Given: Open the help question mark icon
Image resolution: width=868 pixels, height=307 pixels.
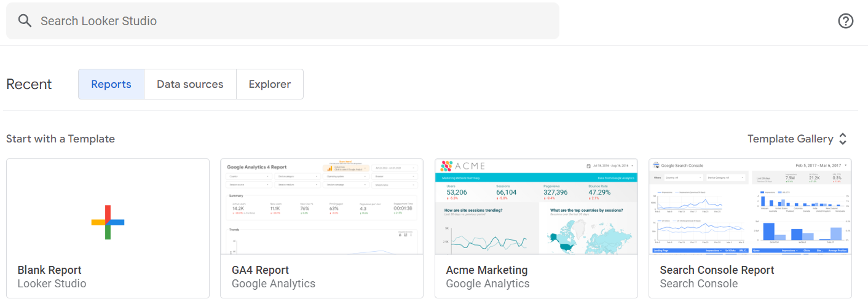Looking at the screenshot, I should click(846, 21).
